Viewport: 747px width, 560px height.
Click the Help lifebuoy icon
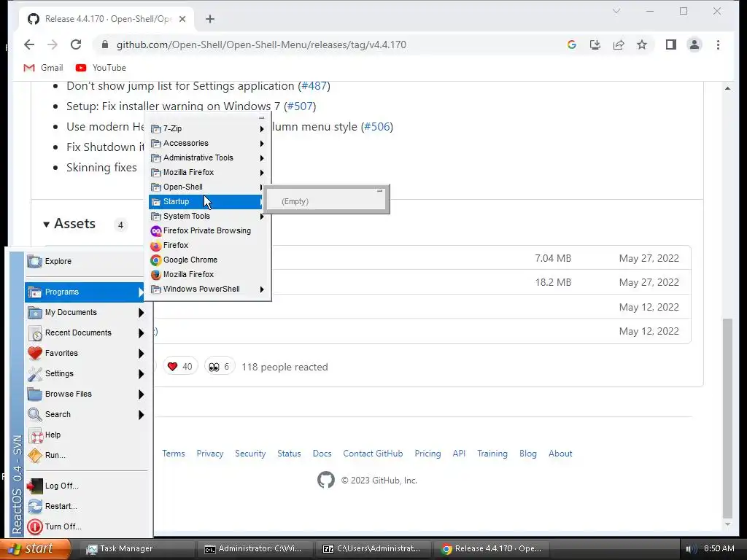coord(36,435)
